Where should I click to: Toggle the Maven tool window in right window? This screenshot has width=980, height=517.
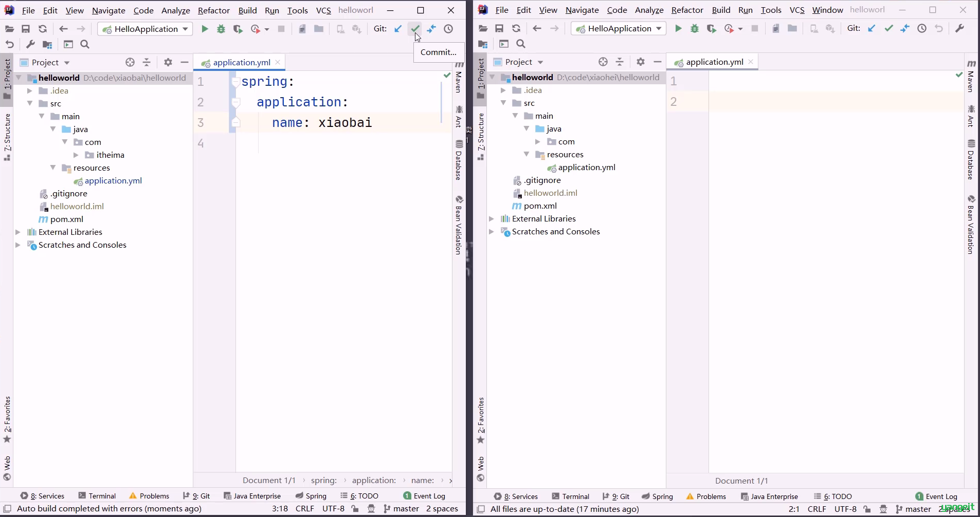(971, 76)
